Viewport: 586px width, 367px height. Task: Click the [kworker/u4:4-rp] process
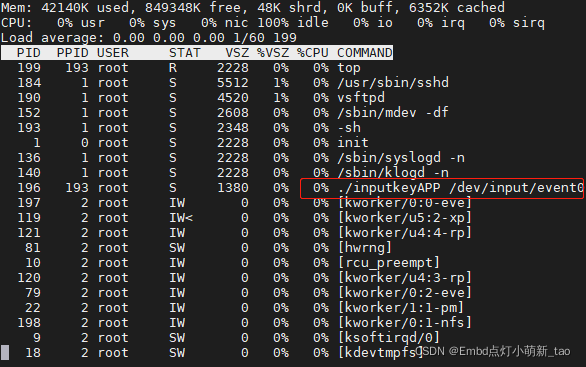405,232
